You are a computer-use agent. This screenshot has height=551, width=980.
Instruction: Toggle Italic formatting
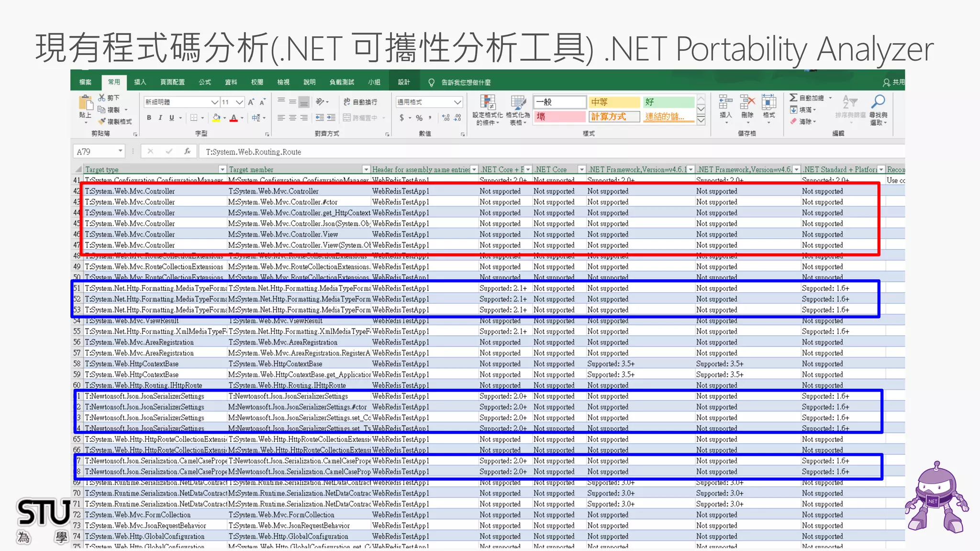(x=160, y=118)
